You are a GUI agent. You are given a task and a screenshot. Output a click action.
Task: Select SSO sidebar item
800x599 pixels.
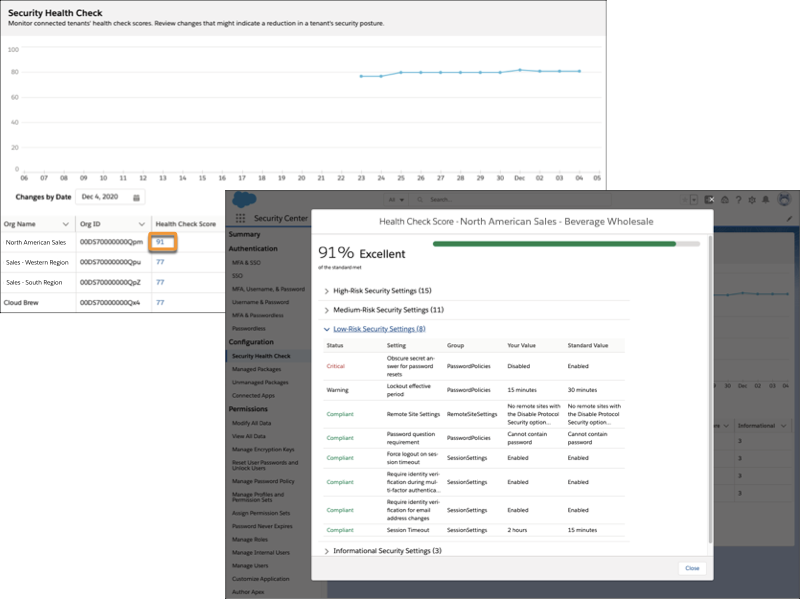point(237,276)
